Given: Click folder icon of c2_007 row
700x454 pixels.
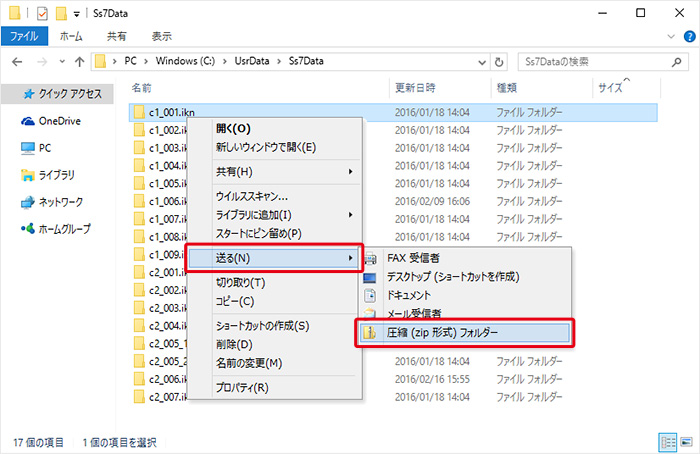Looking at the screenshot, I should click(139, 397).
